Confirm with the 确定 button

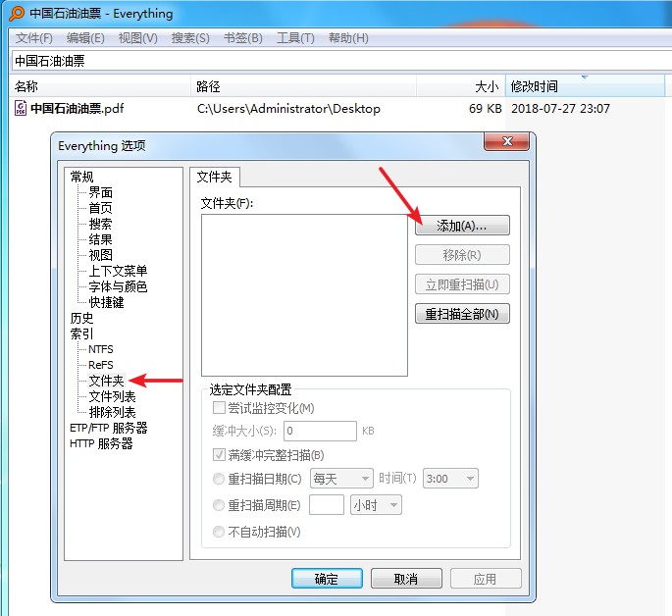click(327, 579)
